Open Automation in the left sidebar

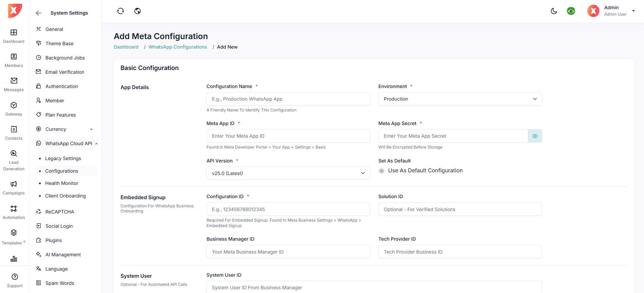pyautogui.click(x=14, y=212)
